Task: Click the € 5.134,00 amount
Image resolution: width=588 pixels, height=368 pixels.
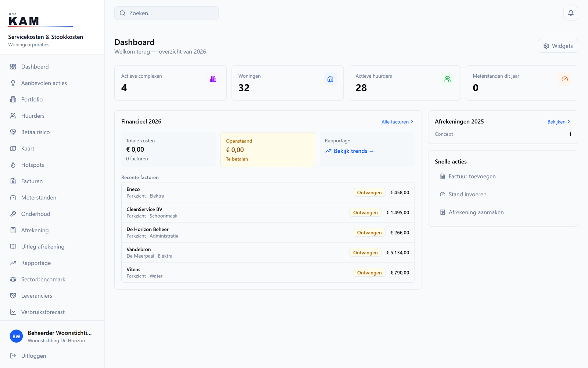Action: (x=398, y=253)
